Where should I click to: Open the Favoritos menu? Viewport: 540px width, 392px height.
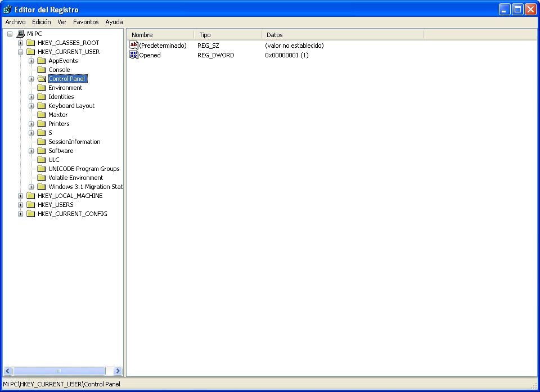coord(85,22)
